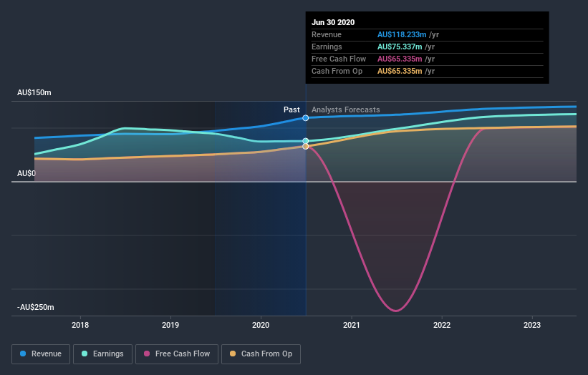The image size is (588, 375).
Task: Click the 2020 x-axis label
Action: [x=261, y=325]
